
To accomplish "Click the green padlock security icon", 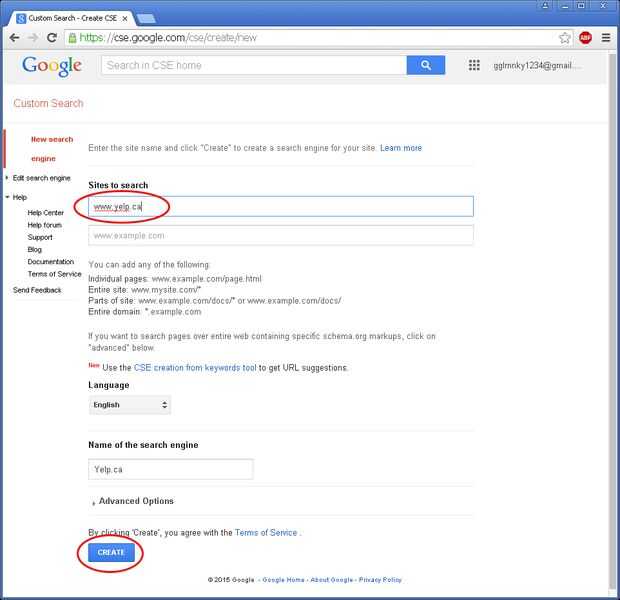I will click(72, 38).
